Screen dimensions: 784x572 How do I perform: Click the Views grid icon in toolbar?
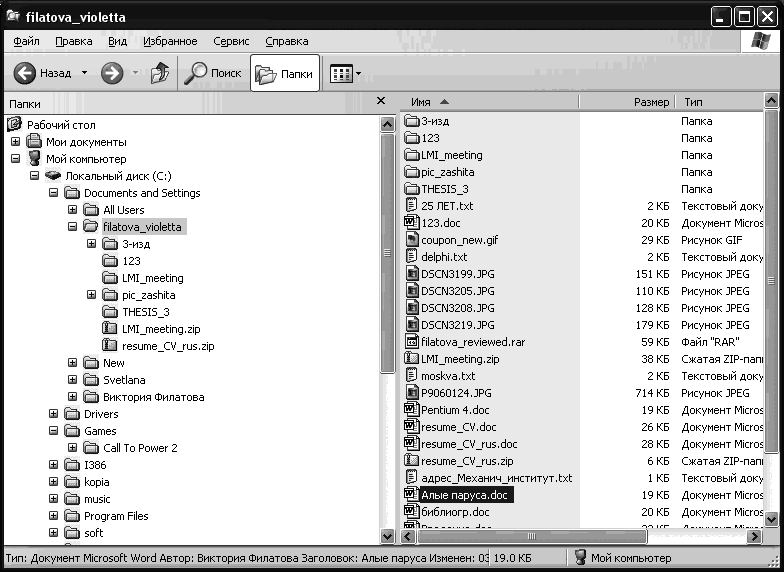coord(341,73)
